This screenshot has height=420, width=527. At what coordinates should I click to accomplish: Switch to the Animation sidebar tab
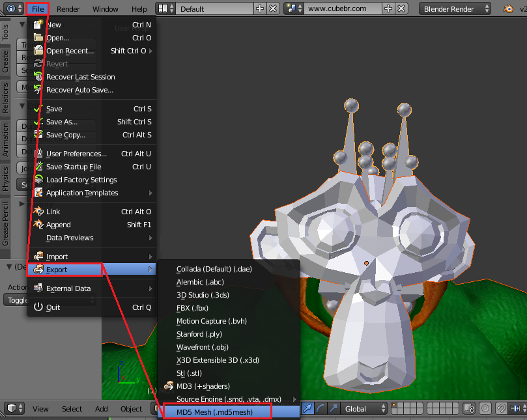click(x=5, y=140)
